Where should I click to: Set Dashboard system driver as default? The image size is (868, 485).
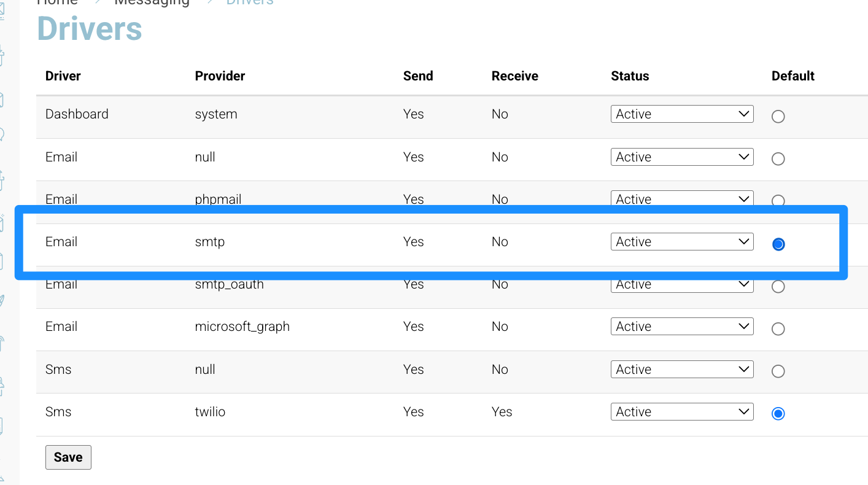click(x=778, y=117)
